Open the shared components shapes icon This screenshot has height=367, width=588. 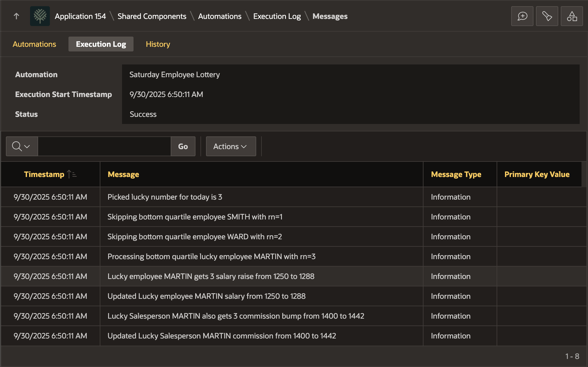572,16
